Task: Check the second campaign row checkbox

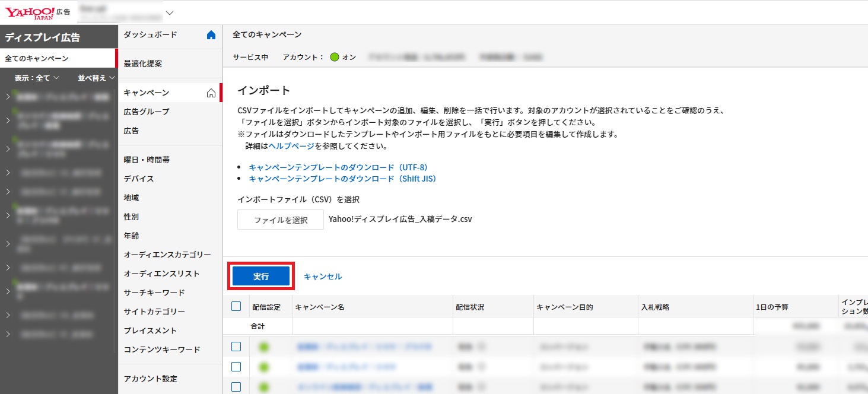Action: 236,367
